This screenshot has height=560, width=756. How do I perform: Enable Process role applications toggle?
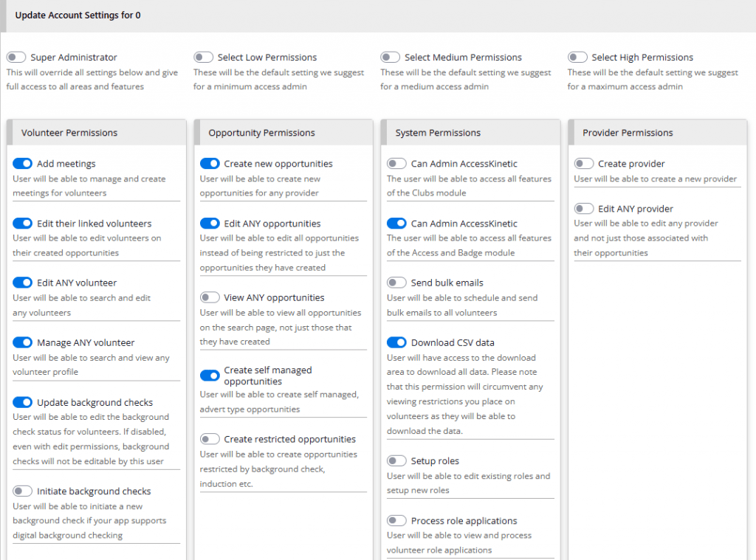(396, 521)
